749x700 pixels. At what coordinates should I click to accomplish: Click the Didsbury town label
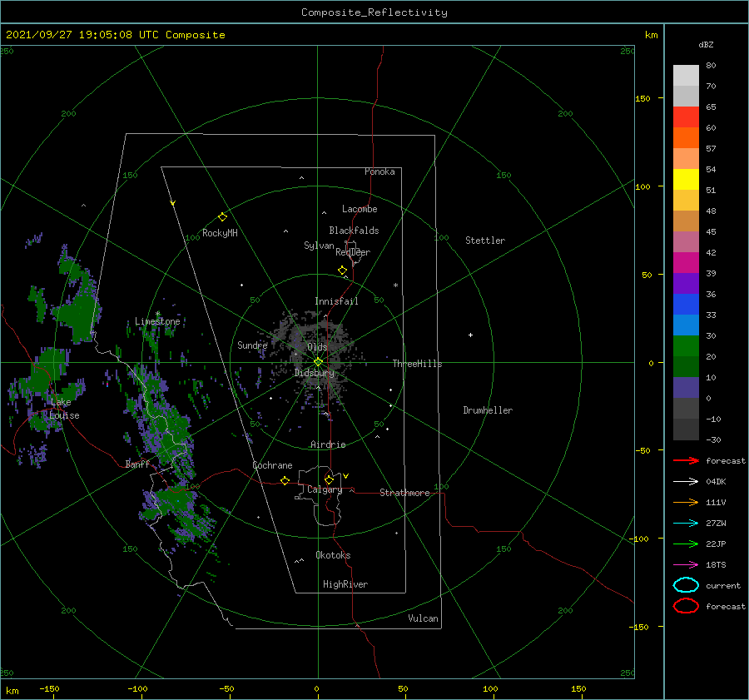pyautogui.click(x=314, y=373)
